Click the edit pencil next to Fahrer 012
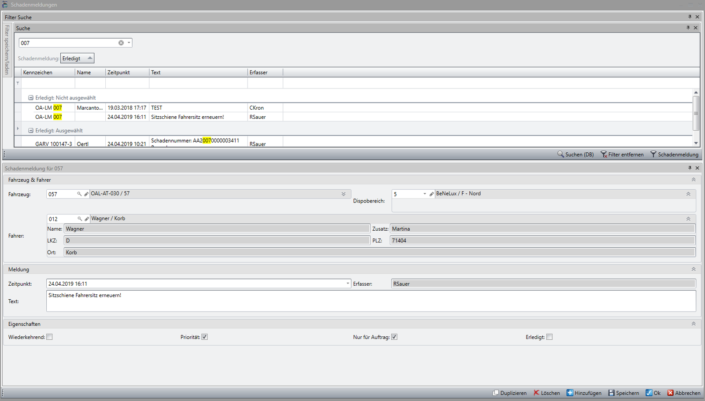 click(87, 217)
